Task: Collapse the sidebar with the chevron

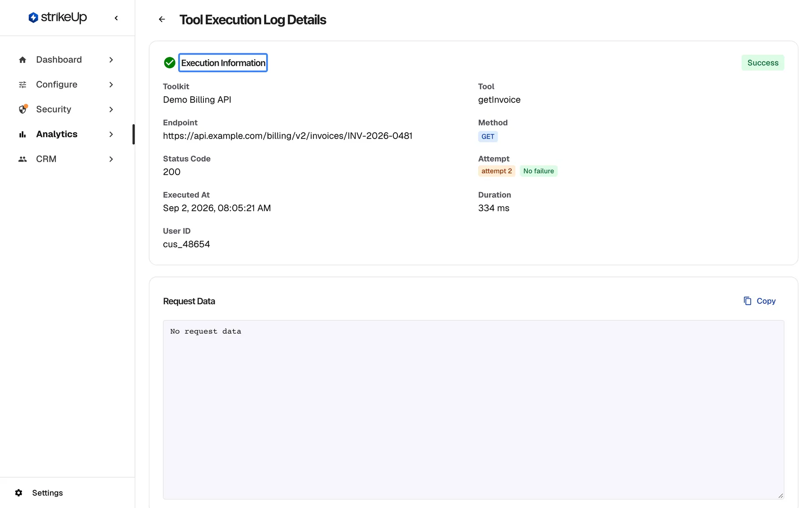Action: click(116, 18)
